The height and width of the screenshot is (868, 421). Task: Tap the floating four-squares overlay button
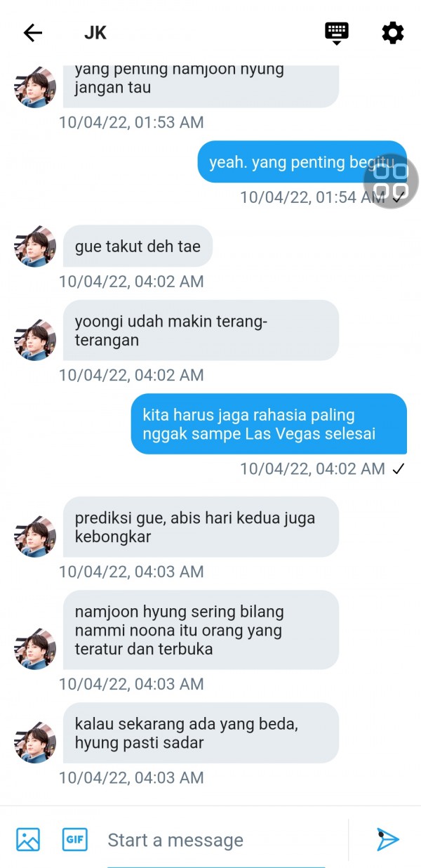[391, 181]
